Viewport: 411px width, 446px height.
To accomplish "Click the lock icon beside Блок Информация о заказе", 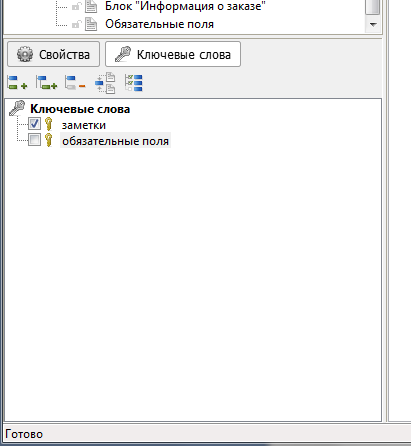I will tap(77, 6).
